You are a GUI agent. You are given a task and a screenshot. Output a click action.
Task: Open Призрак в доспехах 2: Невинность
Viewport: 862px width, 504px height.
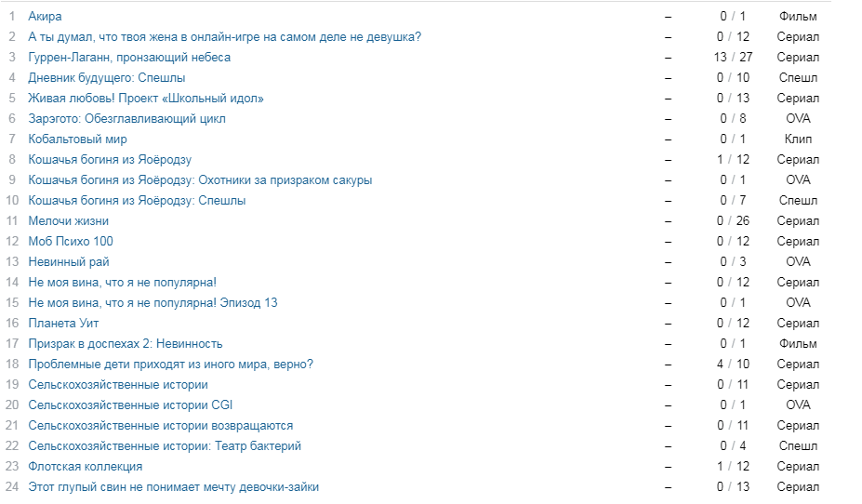pyautogui.click(x=126, y=343)
